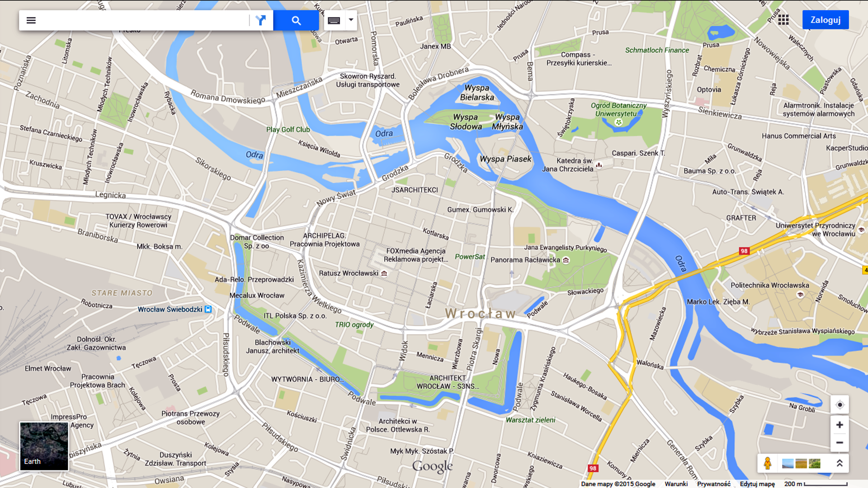Click inside the map search input field
868x488 pixels.
point(145,20)
